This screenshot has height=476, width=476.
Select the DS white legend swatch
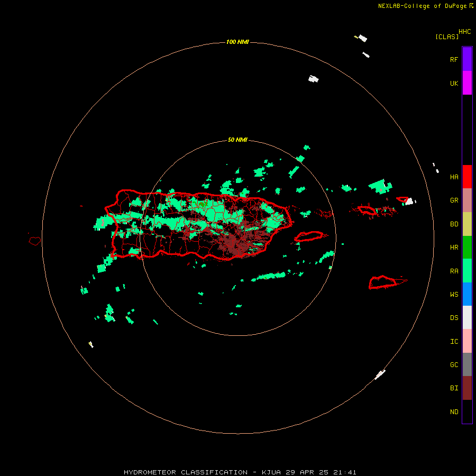click(x=467, y=317)
